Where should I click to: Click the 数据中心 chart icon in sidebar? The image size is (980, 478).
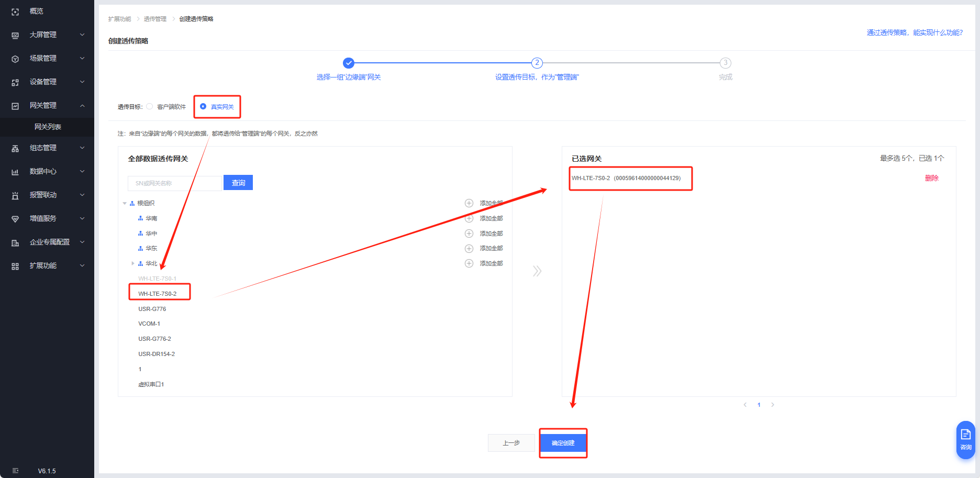(x=15, y=172)
